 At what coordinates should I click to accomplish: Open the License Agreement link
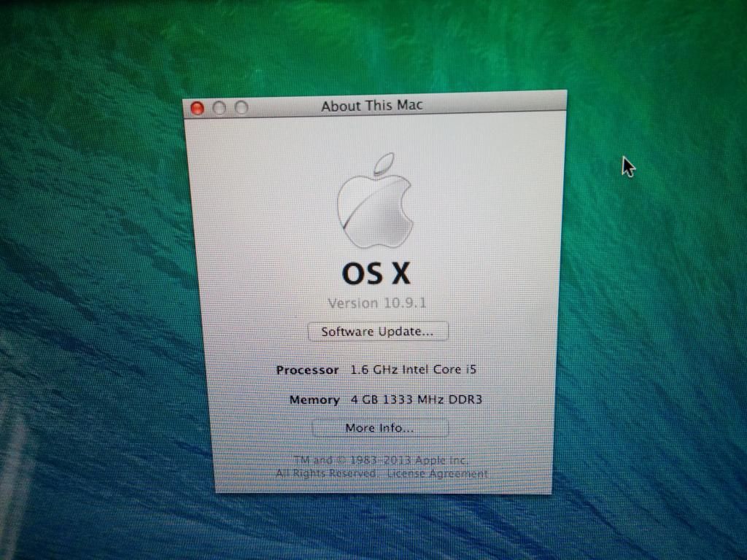438,474
